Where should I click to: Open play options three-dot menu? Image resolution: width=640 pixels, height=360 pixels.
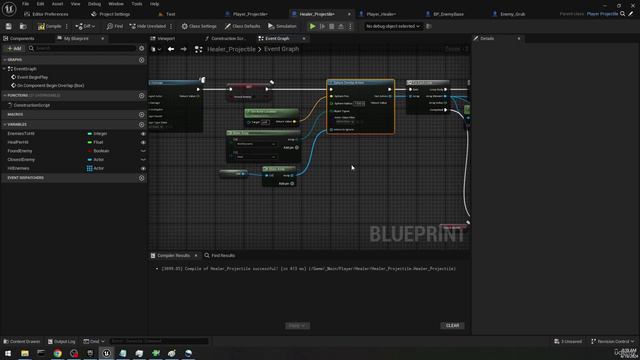(350, 26)
